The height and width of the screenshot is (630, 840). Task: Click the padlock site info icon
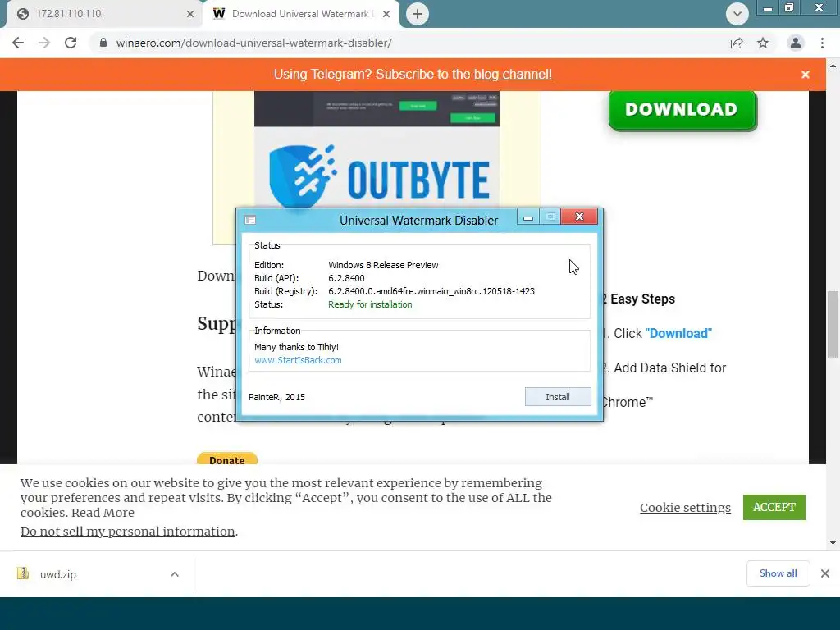point(103,43)
